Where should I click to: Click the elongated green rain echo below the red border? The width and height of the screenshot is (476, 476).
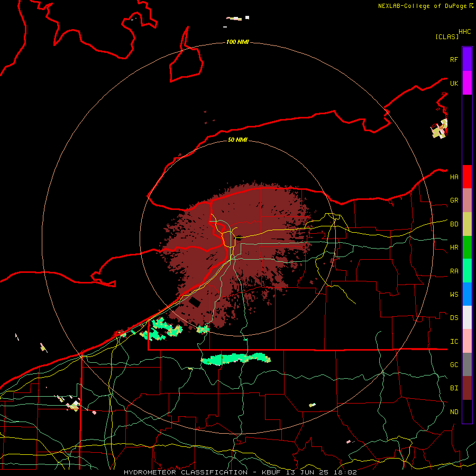(235, 359)
